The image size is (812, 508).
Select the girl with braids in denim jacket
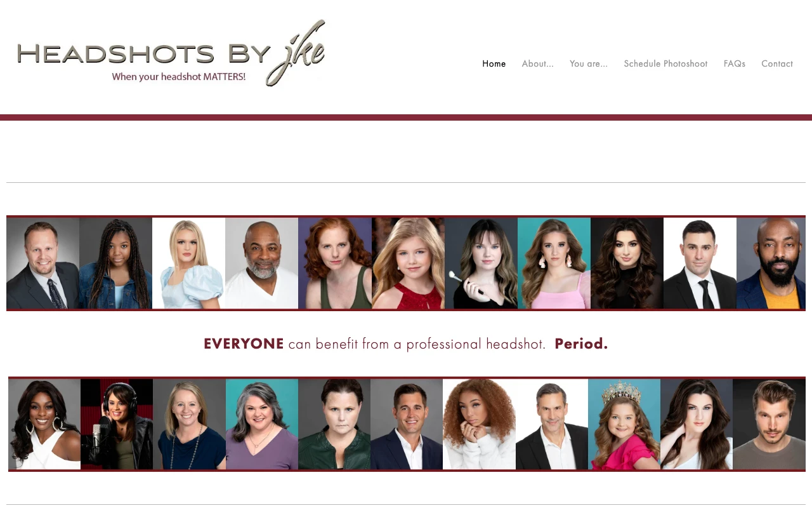(115, 263)
